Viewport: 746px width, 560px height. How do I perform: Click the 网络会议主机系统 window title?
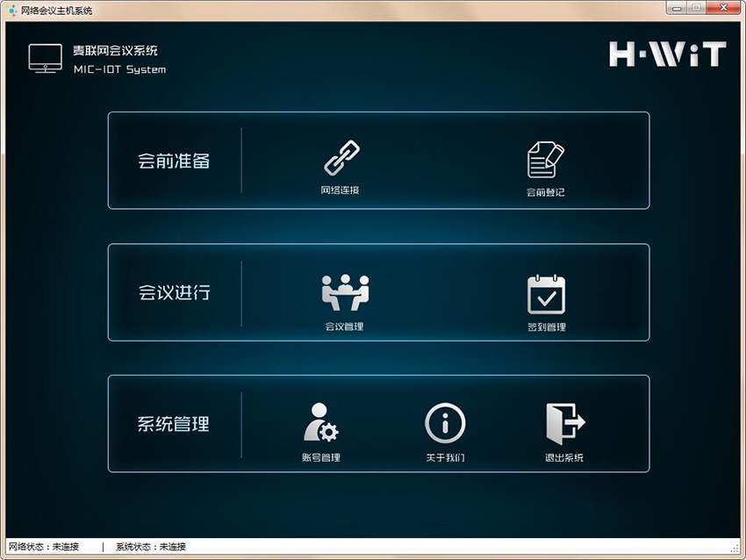pyautogui.click(x=57, y=11)
